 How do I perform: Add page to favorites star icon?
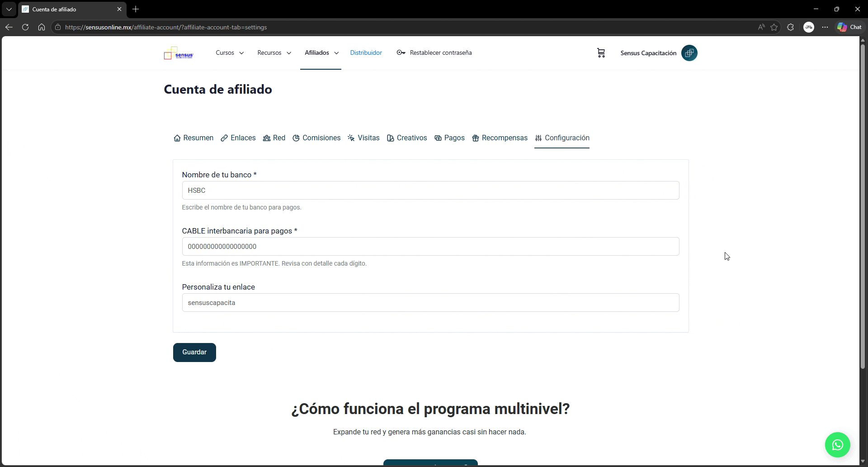(774, 27)
